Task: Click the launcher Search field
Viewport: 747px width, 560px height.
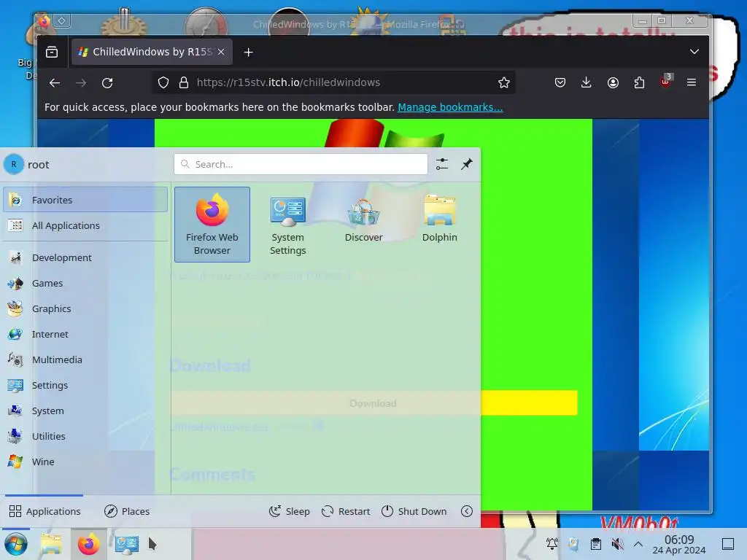Action: point(301,164)
